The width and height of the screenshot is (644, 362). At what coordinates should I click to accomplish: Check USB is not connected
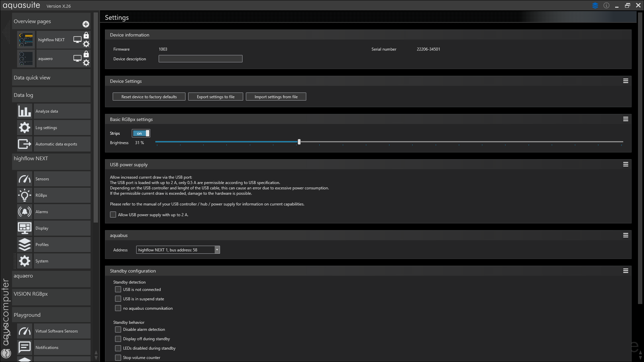point(118,290)
